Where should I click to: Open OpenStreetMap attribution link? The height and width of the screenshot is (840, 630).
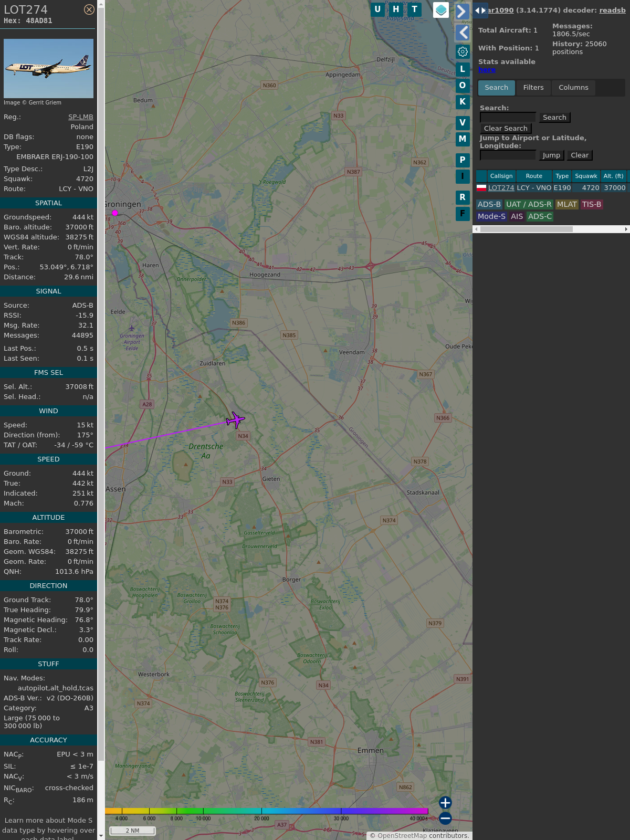tap(402, 836)
